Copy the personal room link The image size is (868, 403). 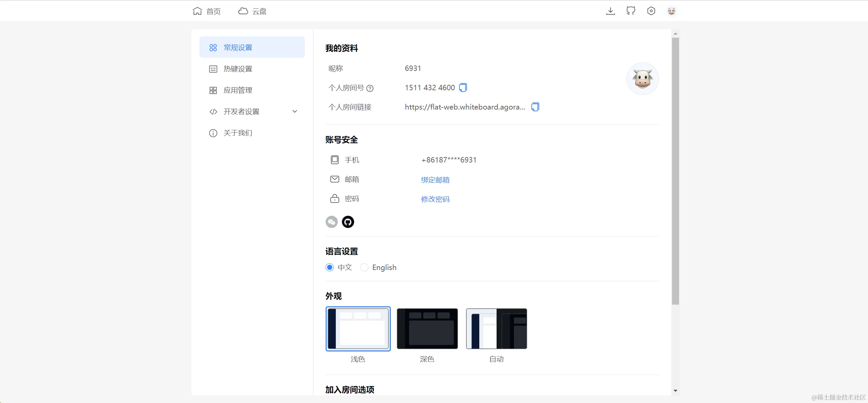click(535, 107)
